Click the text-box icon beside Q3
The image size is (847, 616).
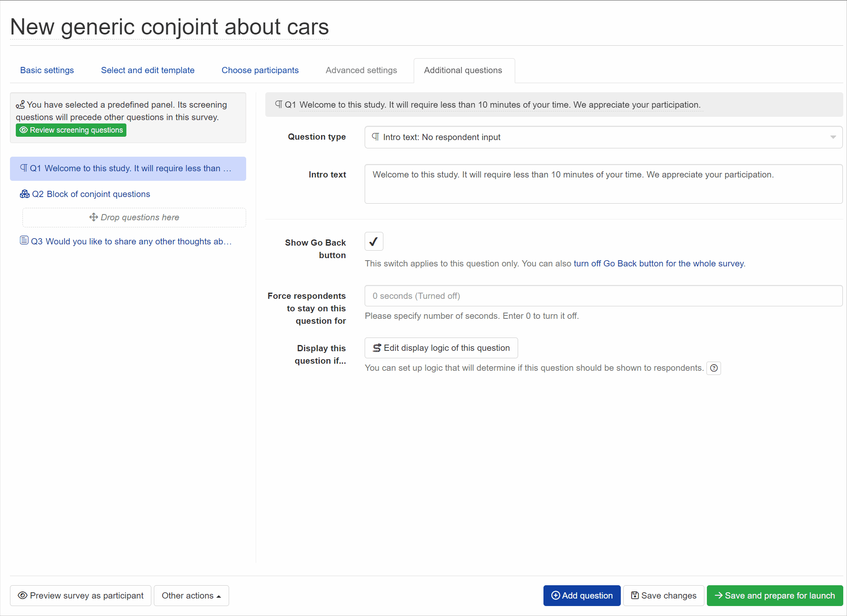(24, 240)
